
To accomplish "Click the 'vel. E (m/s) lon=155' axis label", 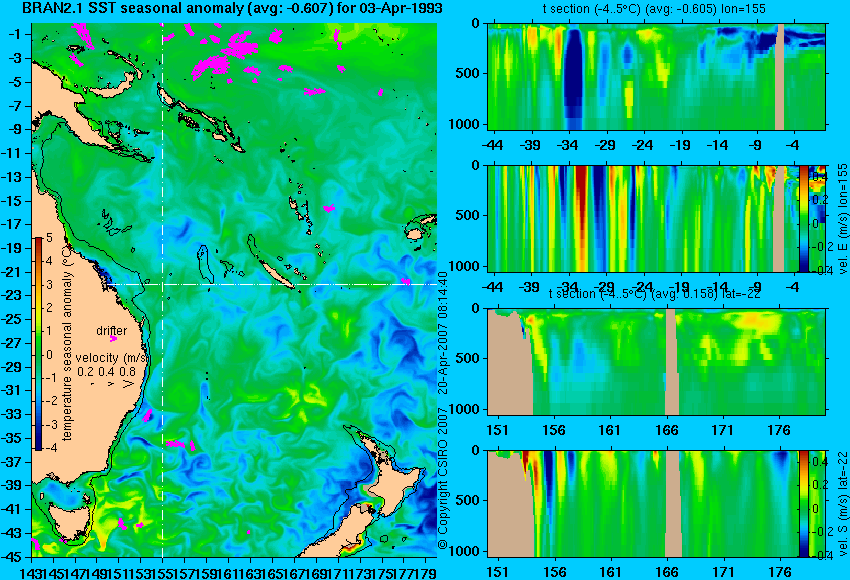I will coord(843,218).
